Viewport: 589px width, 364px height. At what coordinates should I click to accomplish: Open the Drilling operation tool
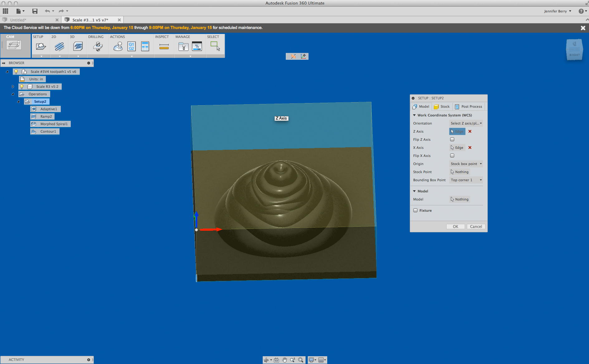98,46
